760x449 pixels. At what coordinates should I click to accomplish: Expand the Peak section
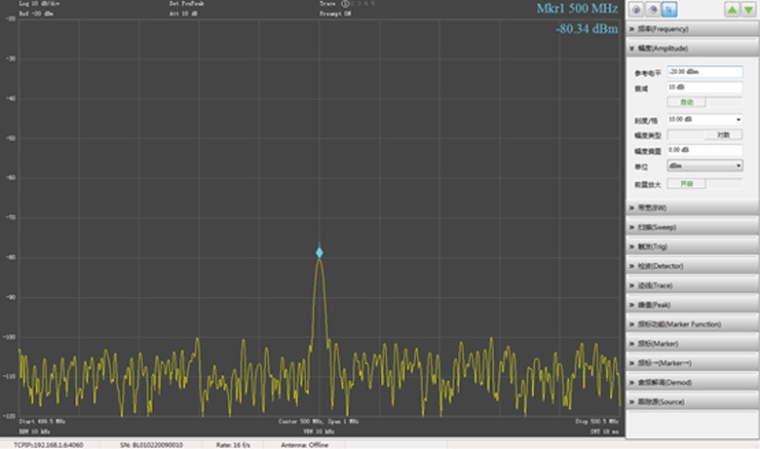[x=692, y=304]
